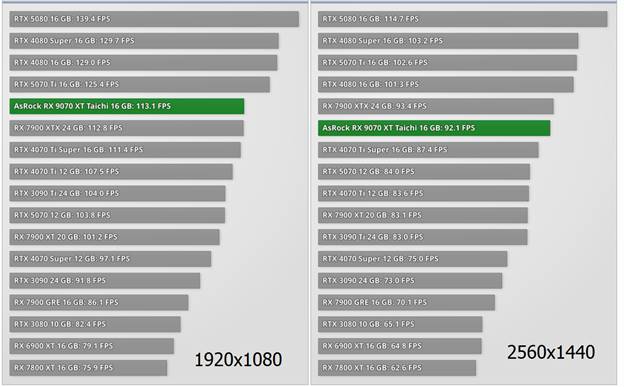
Task: Click the RX 7800 XT 62.6 FPS bar
Action: [397, 368]
